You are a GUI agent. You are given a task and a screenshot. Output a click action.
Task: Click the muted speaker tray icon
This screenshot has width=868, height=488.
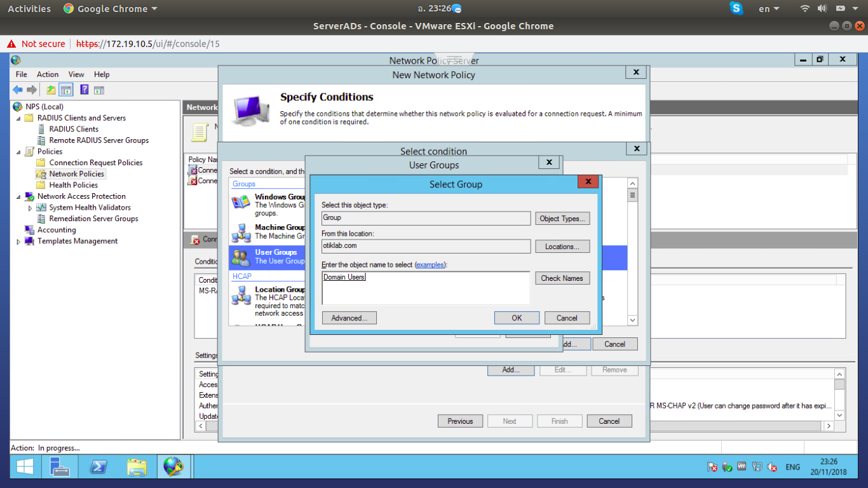(772, 467)
